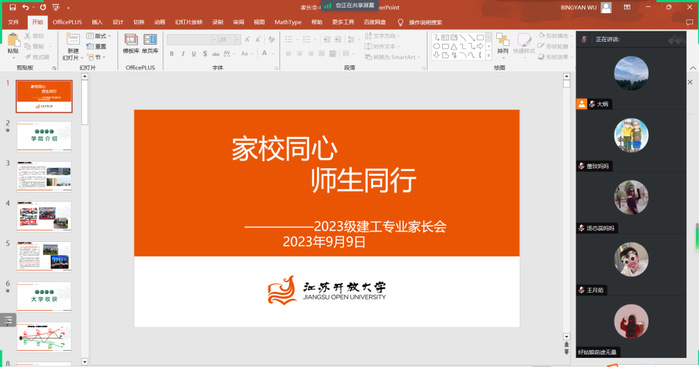The width and height of the screenshot is (699, 367).
Task: Open the 形状填充 shape fill color
Action: (554, 36)
